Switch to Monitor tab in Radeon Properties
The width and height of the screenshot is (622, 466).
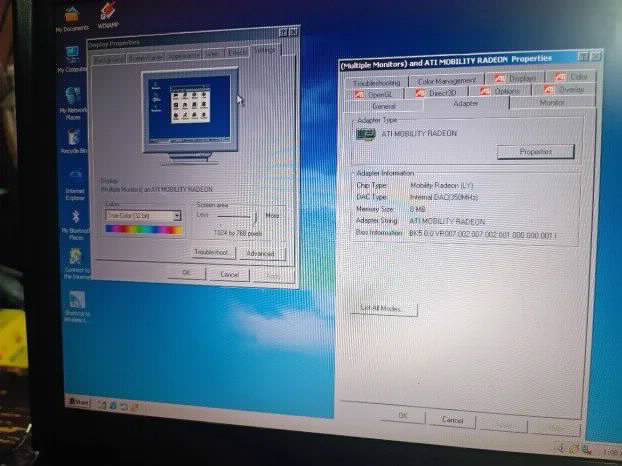coord(552,102)
